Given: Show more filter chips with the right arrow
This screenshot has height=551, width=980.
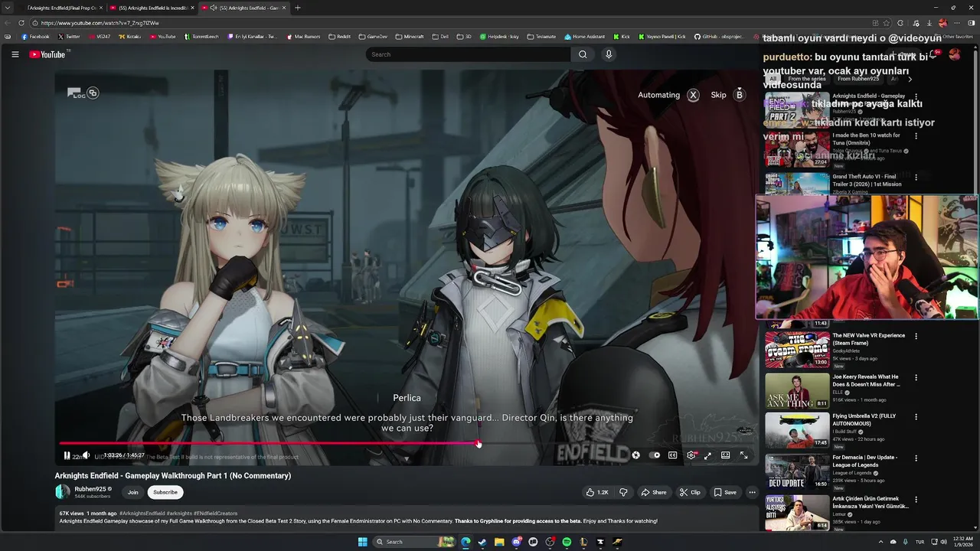Looking at the screenshot, I should point(910,79).
